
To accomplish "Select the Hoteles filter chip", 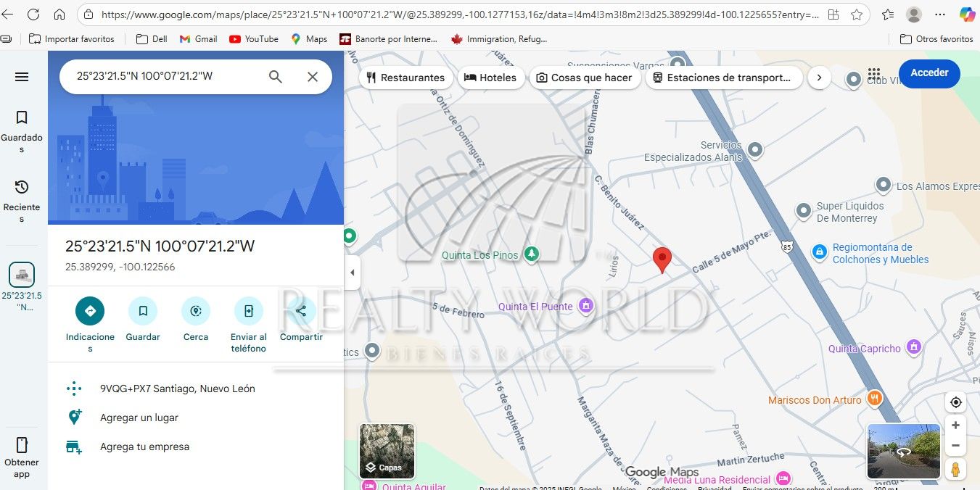I will (491, 78).
